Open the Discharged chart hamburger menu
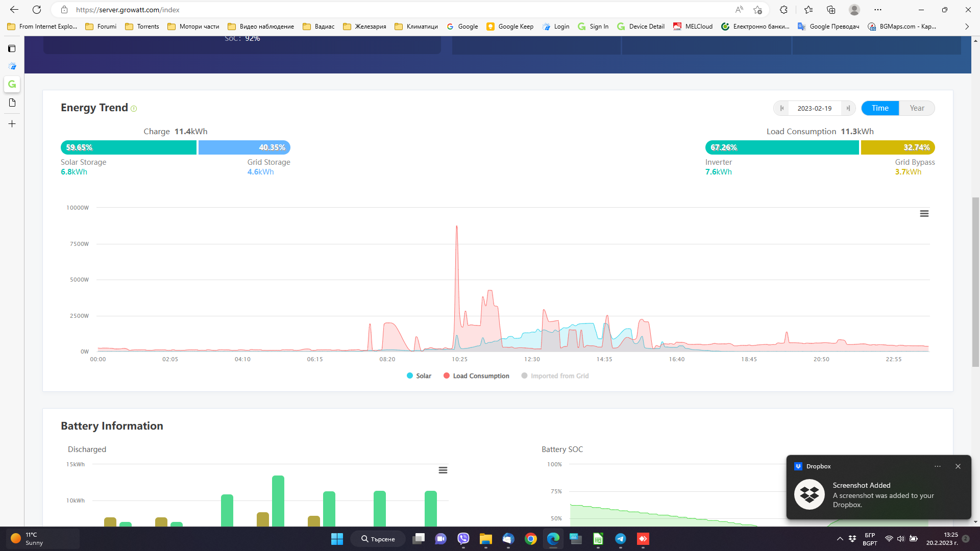This screenshot has height=551, width=980. (443, 470)
